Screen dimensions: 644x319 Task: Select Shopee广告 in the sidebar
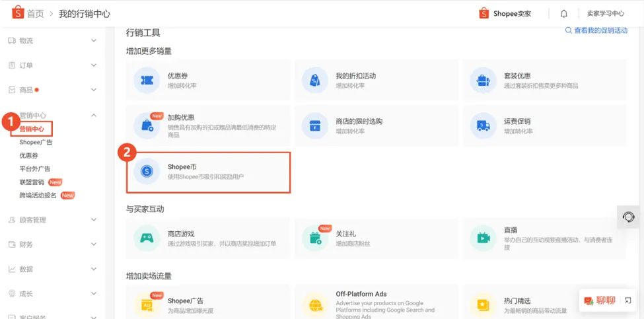36,143
